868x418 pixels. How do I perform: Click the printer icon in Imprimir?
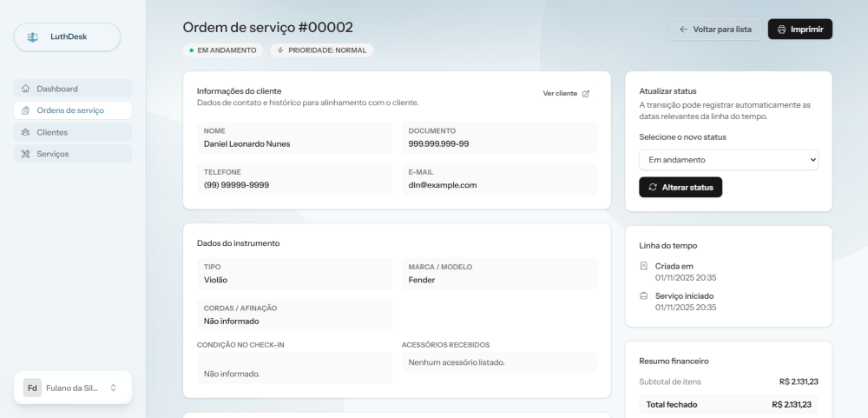coord(782,30)
